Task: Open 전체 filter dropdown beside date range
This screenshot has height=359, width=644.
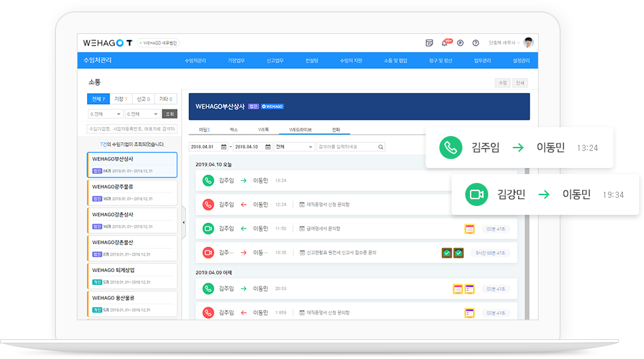Action: point(294,147)
